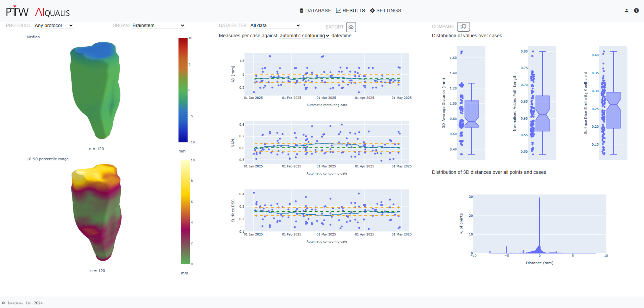Screen dimensions: 644x308
Task: Click the percentile range yellow-green color bar
Action: tap(185, 212)
